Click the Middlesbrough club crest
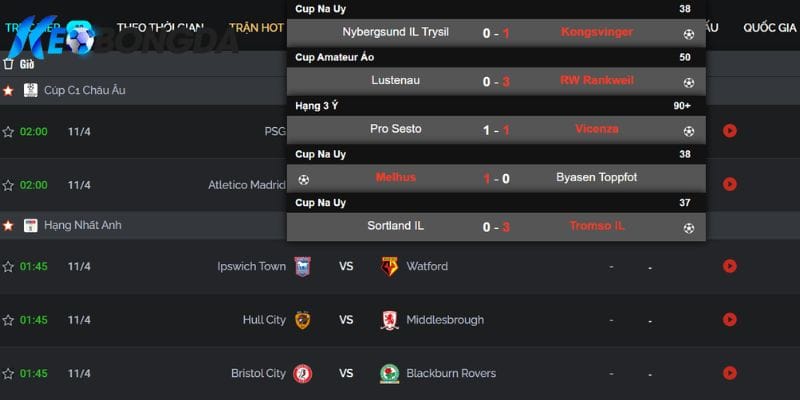 [x=389, y=320]
